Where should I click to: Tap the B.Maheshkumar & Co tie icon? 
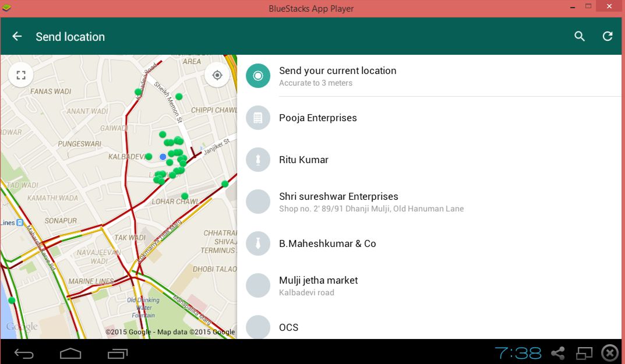pyautogui.click(x=258, y=243)
